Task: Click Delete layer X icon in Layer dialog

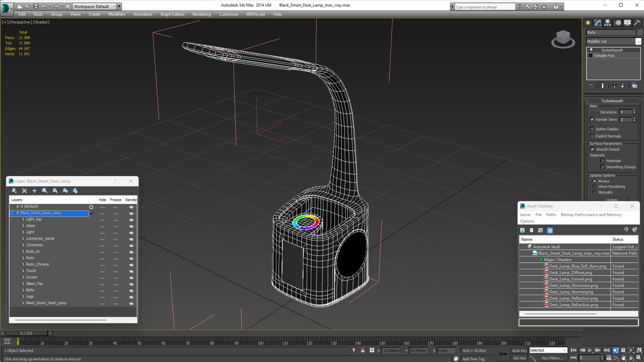Action: coord(24,191)
